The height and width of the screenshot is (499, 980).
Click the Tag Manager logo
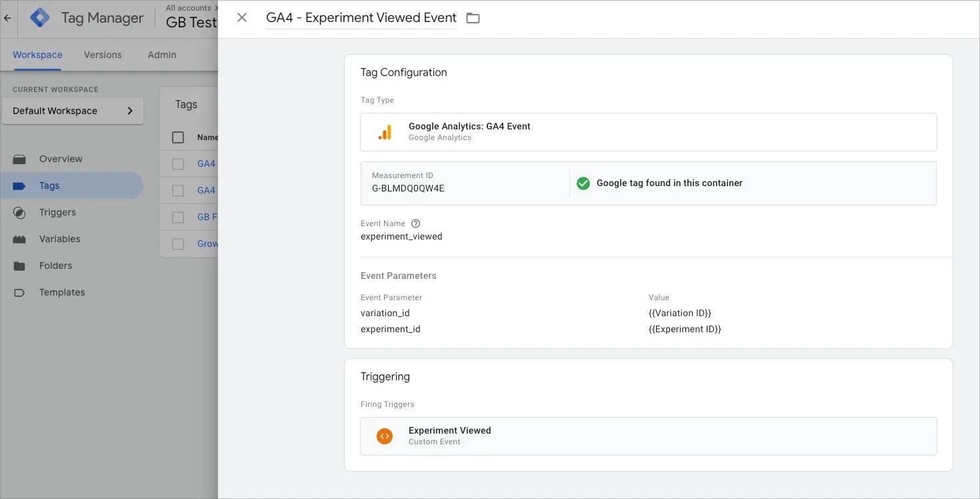click(x=41, y=18)
